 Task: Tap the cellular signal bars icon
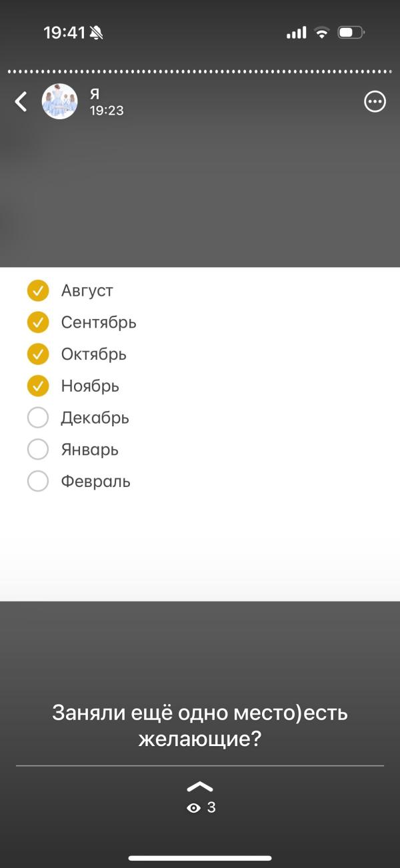click(x=297, y=32)
